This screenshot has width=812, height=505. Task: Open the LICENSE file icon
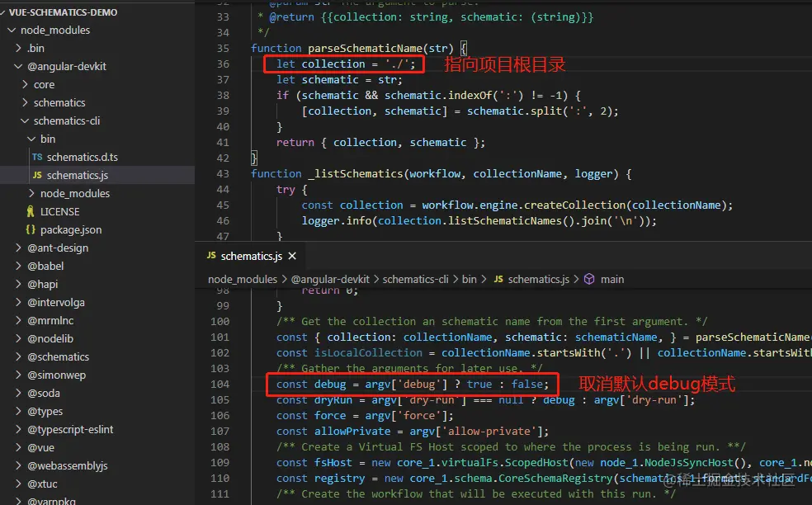tap(31, 211)
